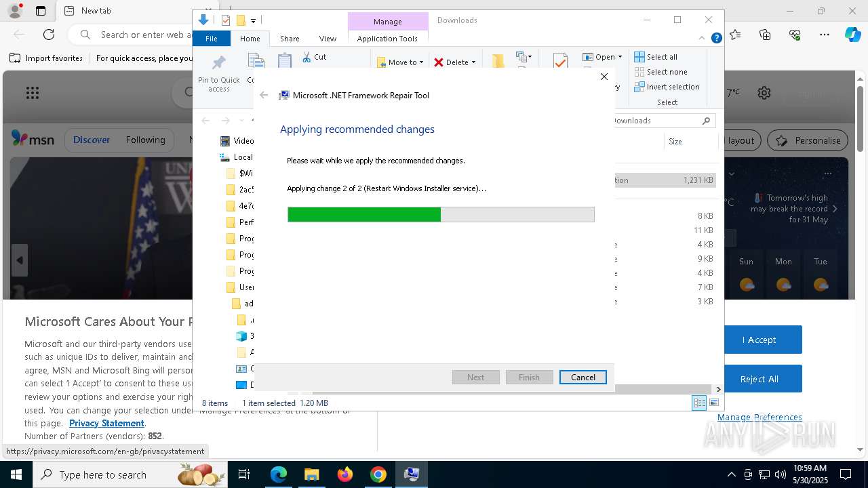The width and height of the screenshot is (868, 488).
Task: Switch to the View ribbon tab
Action: pos(328,39)
